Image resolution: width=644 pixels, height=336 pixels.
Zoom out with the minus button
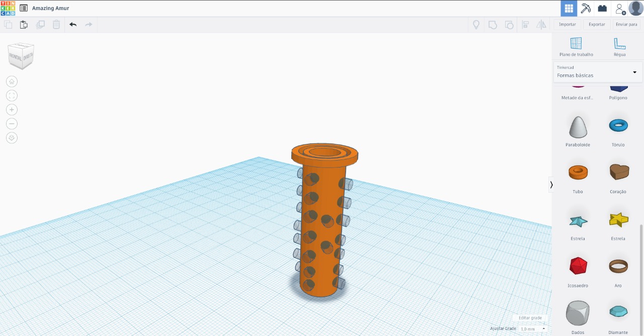[12, 124]
